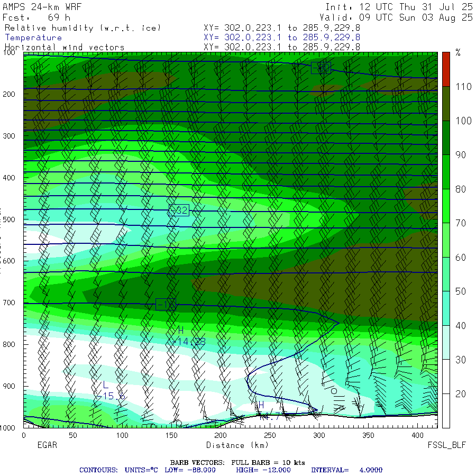Click the 'EGAR' start-point label

click(47, 445)
